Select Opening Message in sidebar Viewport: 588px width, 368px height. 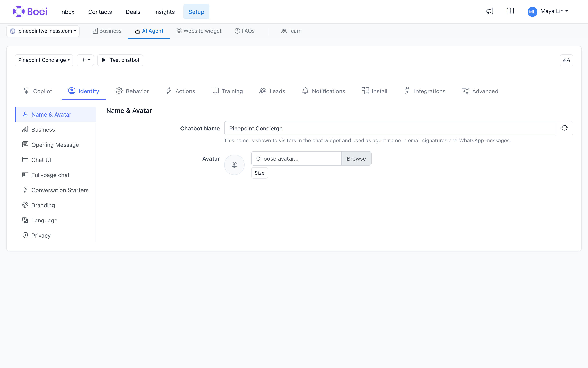55,145
